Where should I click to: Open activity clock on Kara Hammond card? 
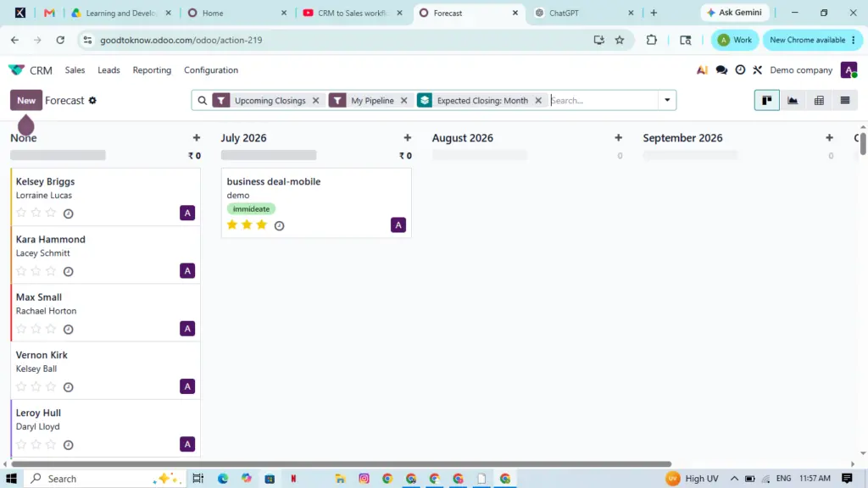[x=68, y=272]
